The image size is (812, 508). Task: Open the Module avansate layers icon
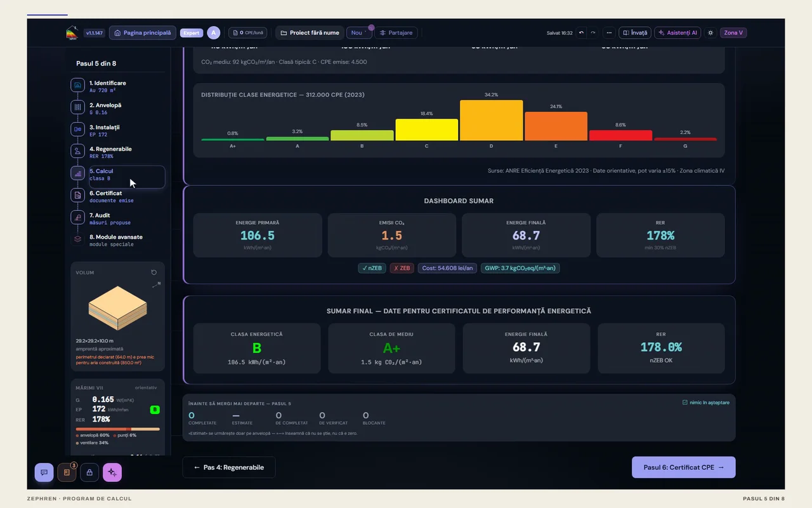coord(77,239)
